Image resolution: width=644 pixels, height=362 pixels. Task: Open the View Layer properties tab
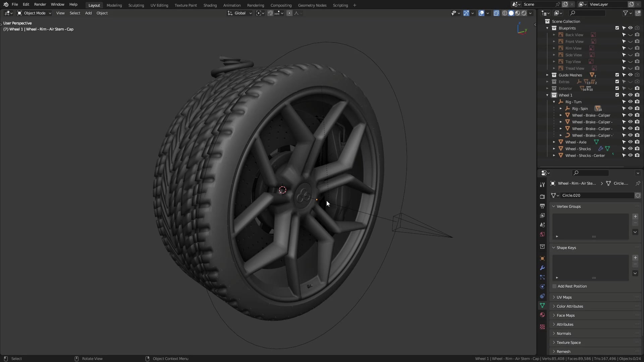(x=542, y=216)
